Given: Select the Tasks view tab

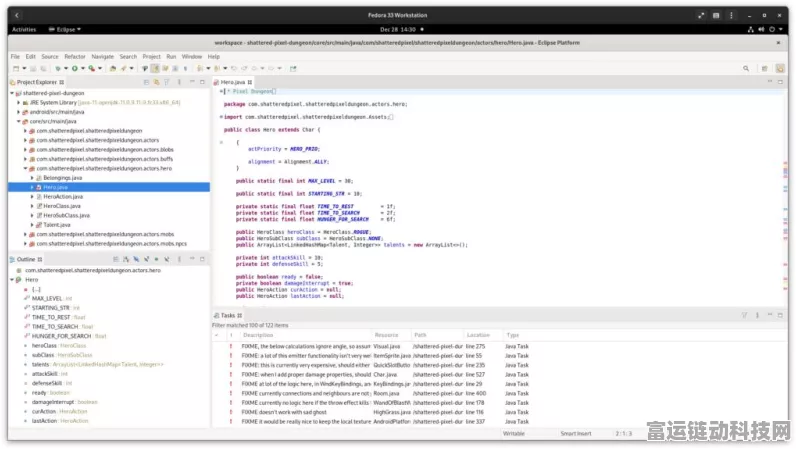Looking at the screenshot, I should click(x=228, y=315).
